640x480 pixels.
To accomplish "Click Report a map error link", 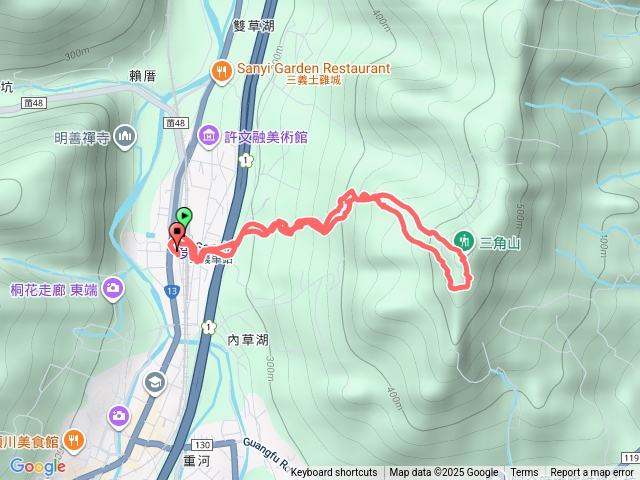I will coord(591,473).
